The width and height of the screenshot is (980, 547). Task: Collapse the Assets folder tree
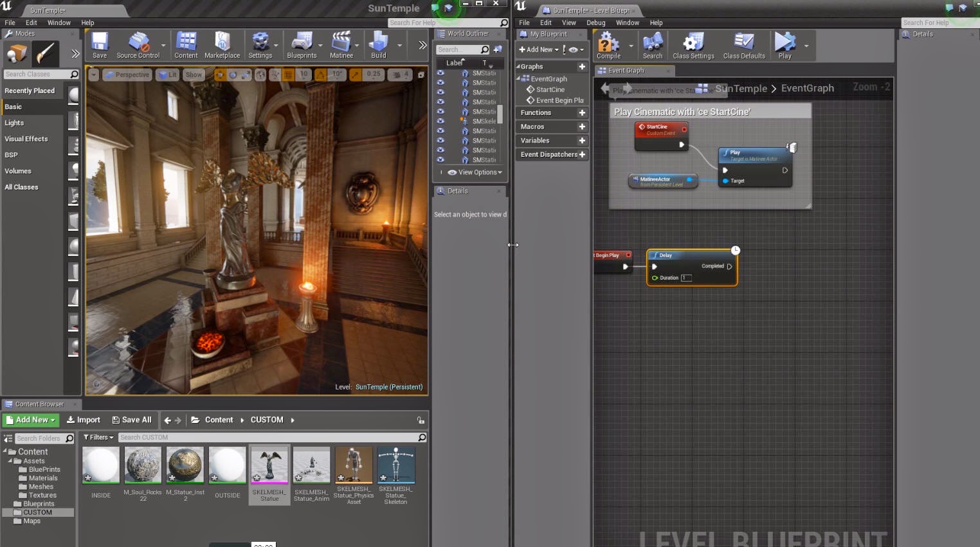[x=10, y=461]
